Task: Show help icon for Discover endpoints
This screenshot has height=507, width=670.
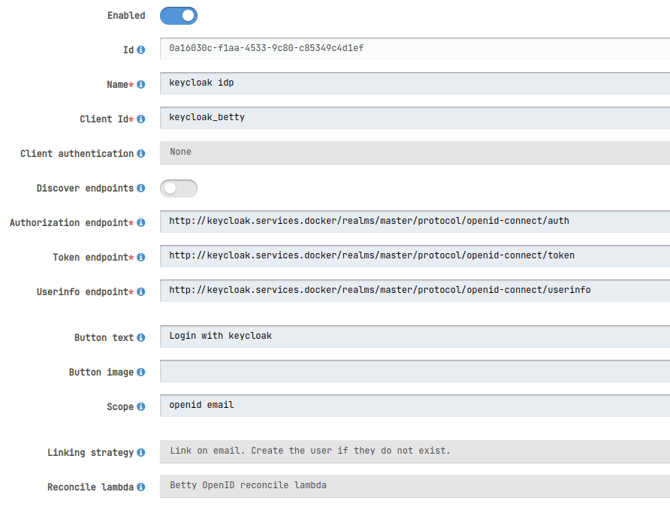Action: [x=141, y=188]
